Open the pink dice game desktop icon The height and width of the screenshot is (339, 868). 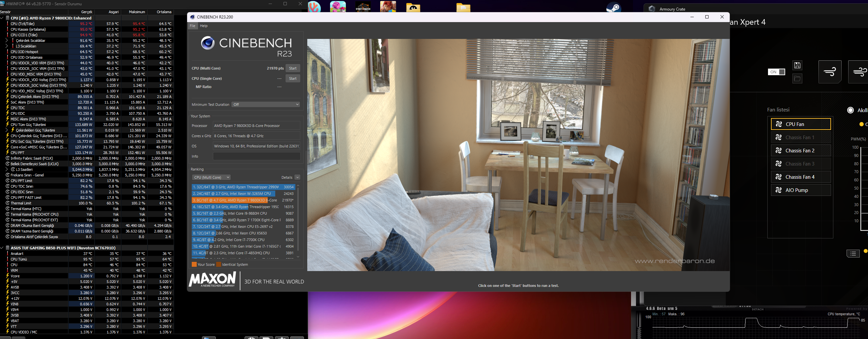coord(338,7)
